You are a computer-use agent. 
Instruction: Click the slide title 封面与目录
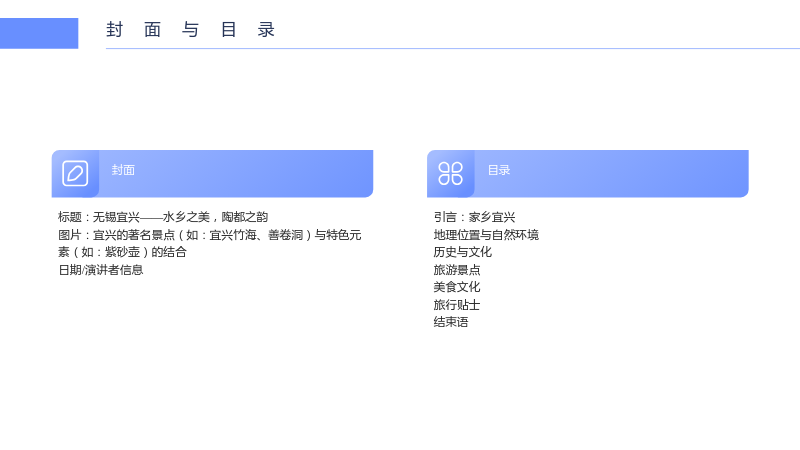(x=191, y=30)
